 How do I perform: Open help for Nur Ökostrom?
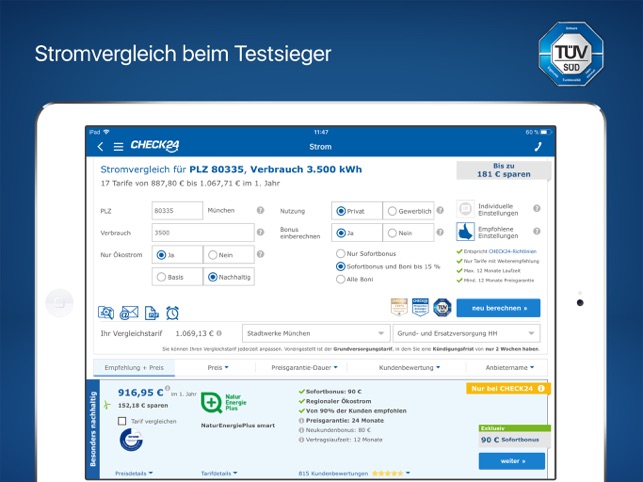260,254
